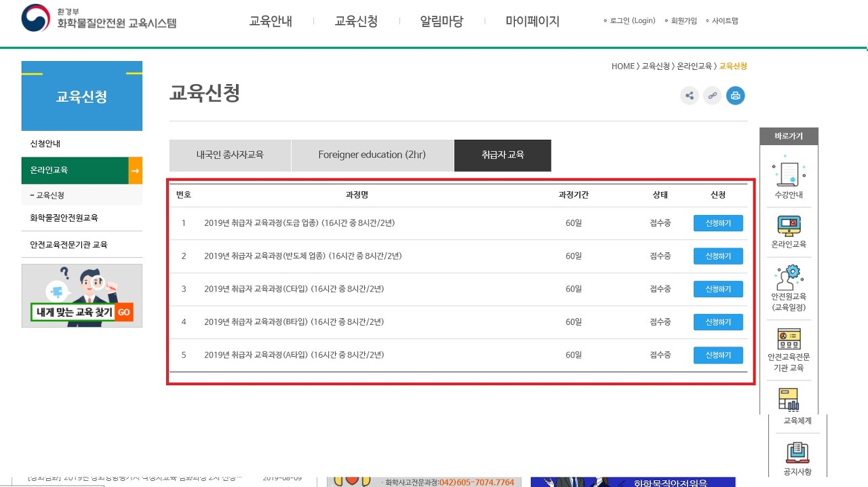Image resolution: width=868 pixels, height=487 pixels.
Task: Open the 마이페이지 menu
Action: (532, 21)
